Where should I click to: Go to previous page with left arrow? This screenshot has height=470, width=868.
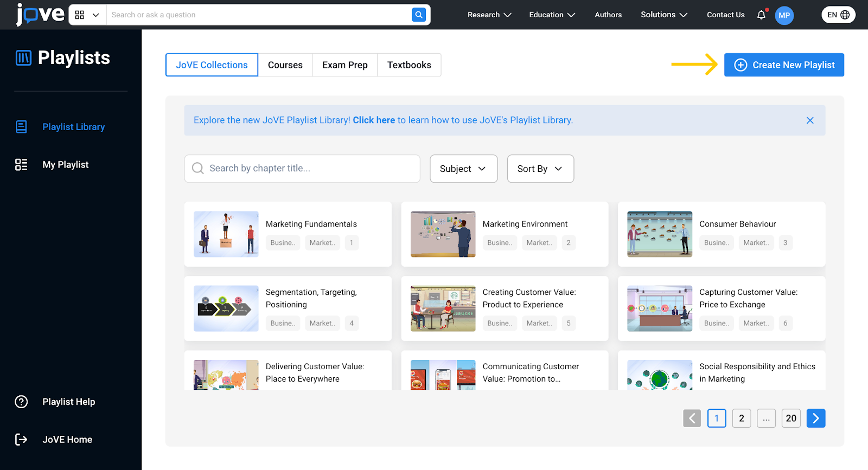(x=692, y=418)
